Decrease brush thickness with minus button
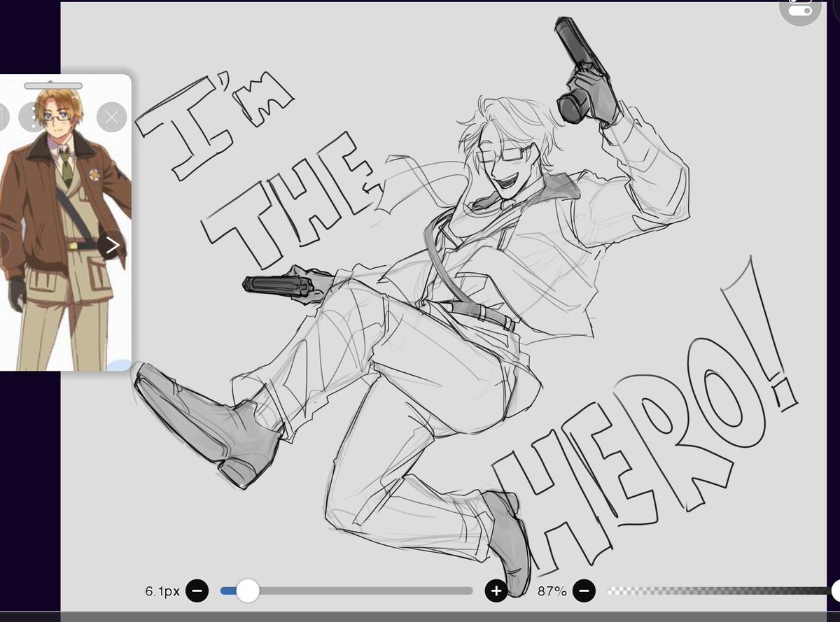This screenshot has width=840, height=622. click(197, 591)
